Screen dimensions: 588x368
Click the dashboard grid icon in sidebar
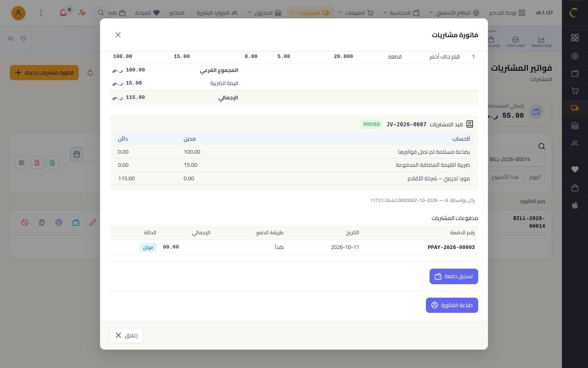[x=575, y=38]
